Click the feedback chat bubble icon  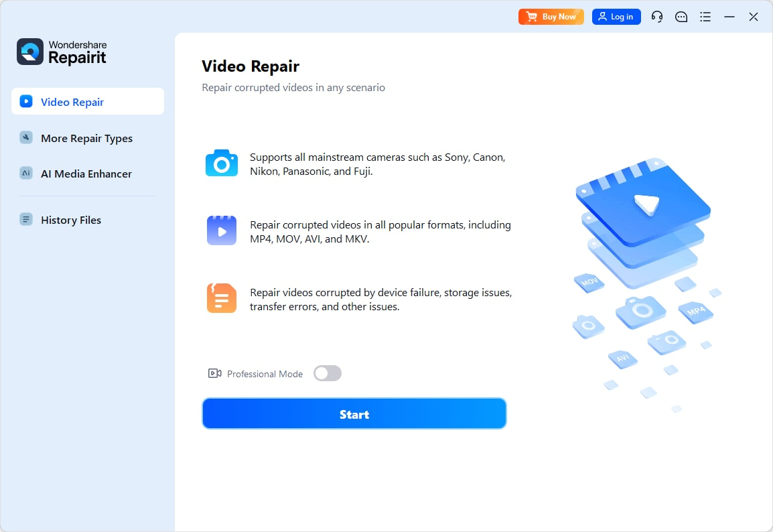click(x=681, y=17)
